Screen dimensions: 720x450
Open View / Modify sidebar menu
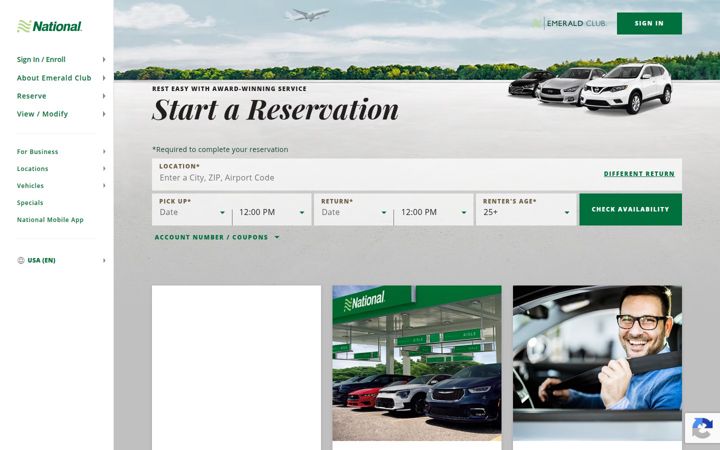(x=42, y=114)
